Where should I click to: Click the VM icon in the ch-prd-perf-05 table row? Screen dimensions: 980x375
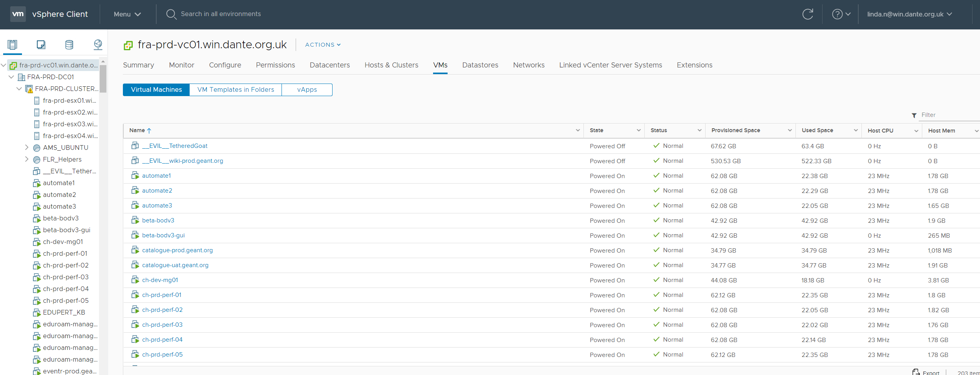click(135, 354)
